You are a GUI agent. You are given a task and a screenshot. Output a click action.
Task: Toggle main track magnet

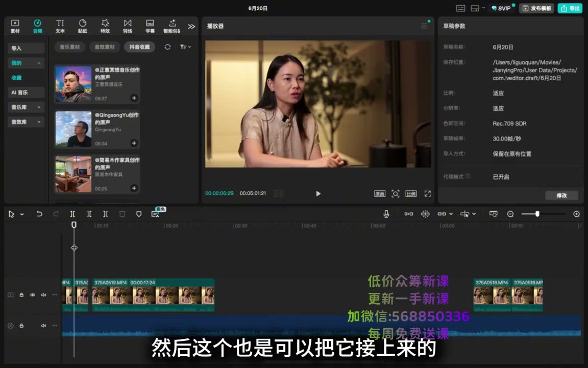409,214
